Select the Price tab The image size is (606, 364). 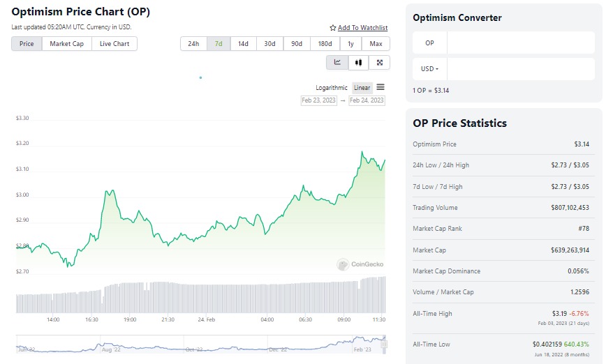[27, 44]
